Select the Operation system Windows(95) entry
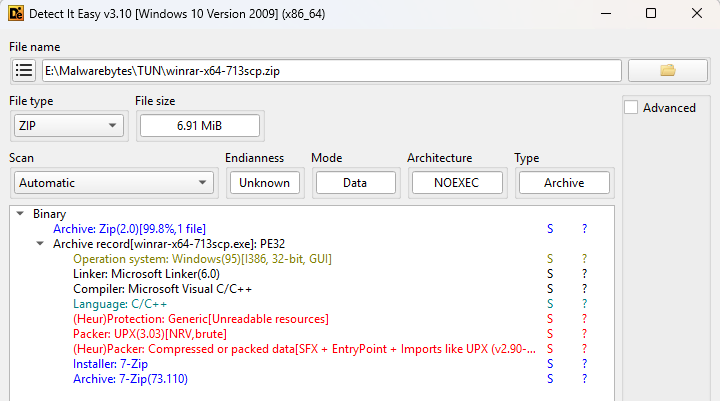 pyautogui.click(x=202, y=259)
